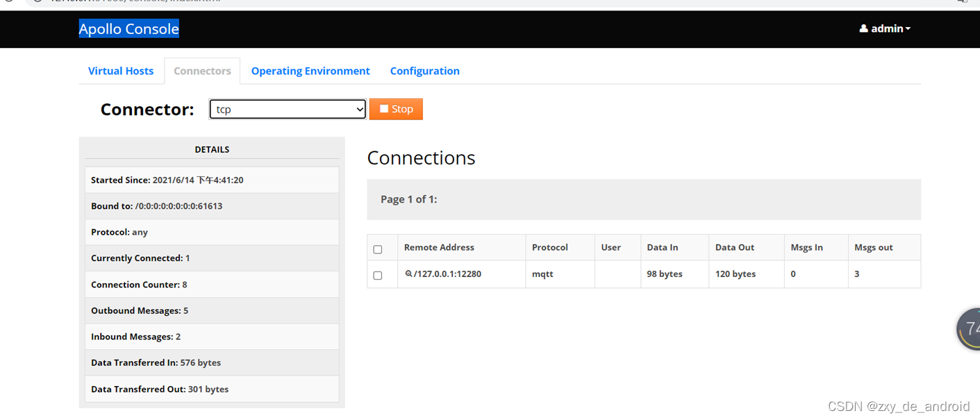Open the Operating Environment tab
Image resolution: width=980 pixels, height=420 pixels.
[310, 71]
